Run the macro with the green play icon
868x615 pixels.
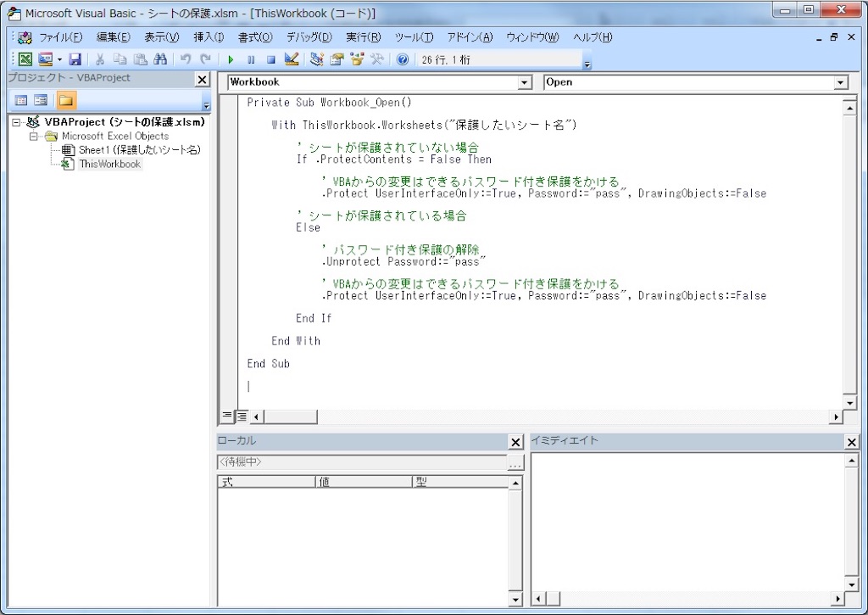[x=231, y=59]
